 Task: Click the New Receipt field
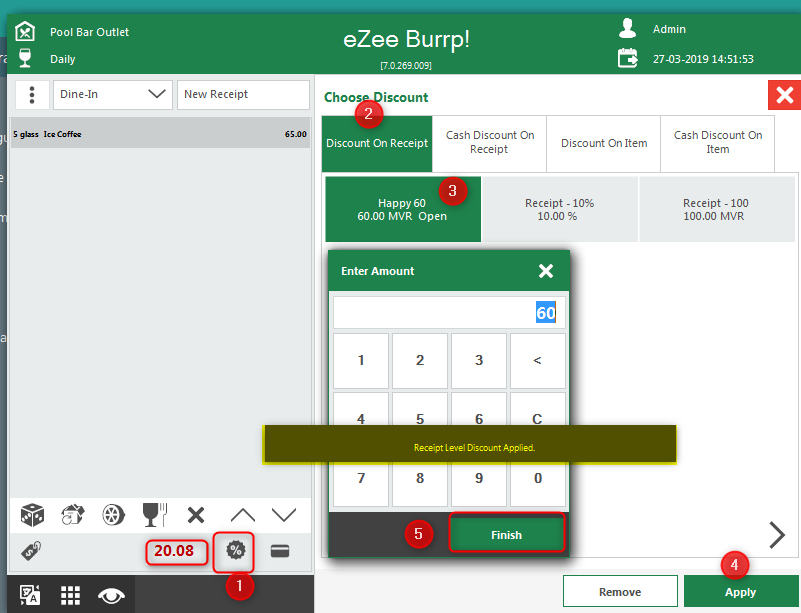click(x=243, y=95)
